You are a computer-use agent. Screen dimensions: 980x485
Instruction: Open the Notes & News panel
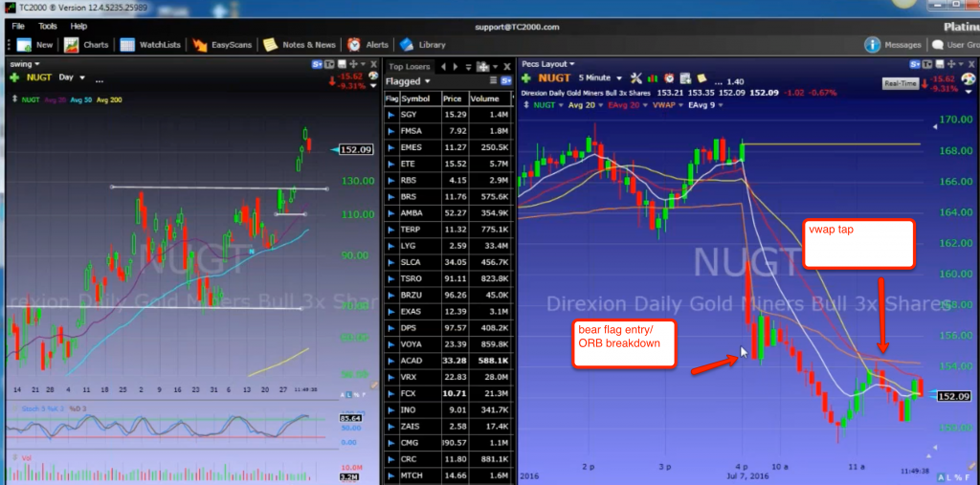point(300,45)
